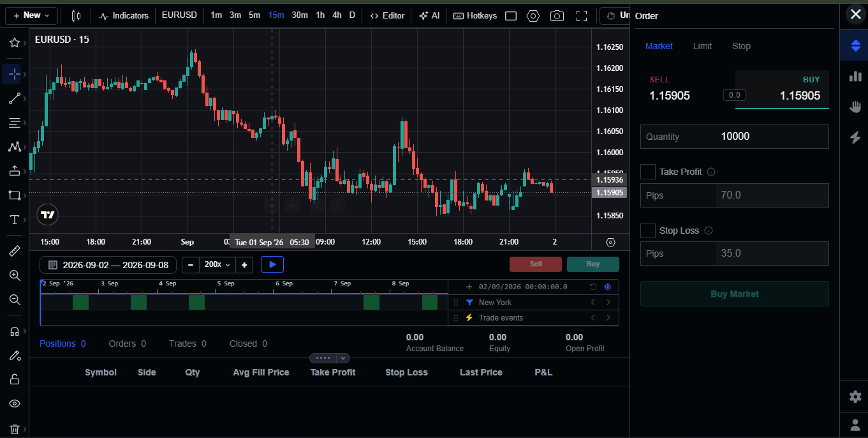Screen dimensions: 868x438
Task: Enable the Stop Loss checkbox
Action: 648,230
